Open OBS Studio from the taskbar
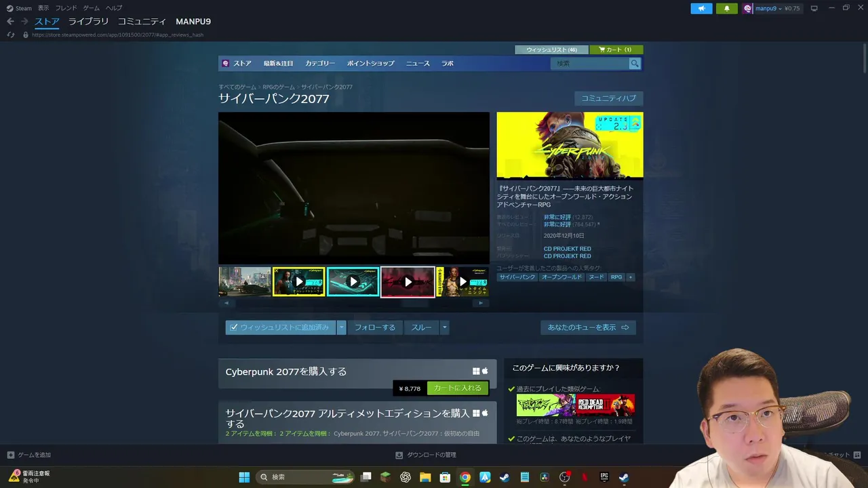 564,477
